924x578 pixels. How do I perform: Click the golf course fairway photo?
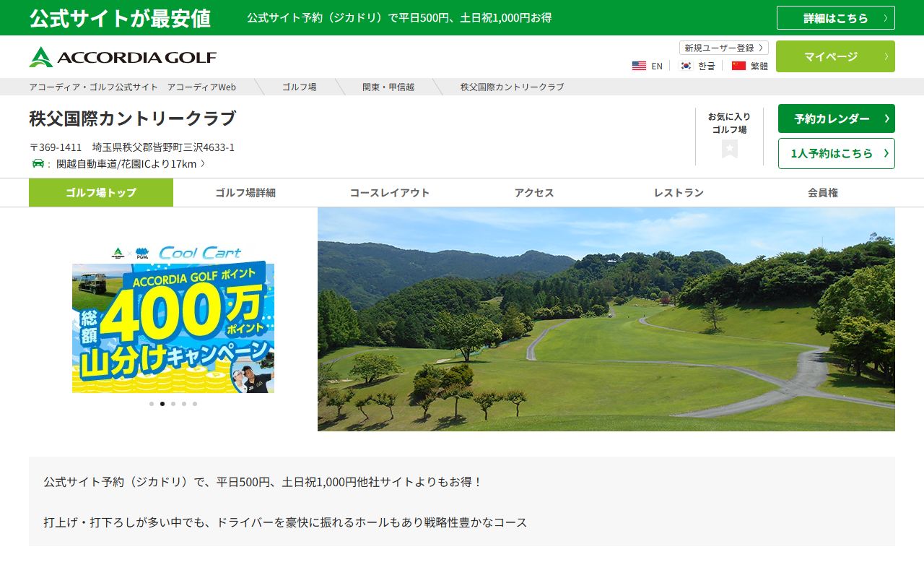pos(606,319)
